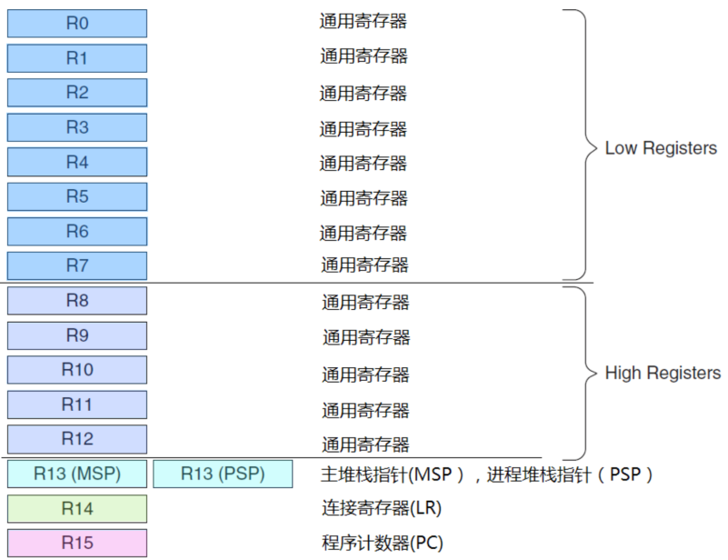Click 通用寄存器 text beside R8
The height and width of the screenshot is (560, 728).
tap(365, 303)
